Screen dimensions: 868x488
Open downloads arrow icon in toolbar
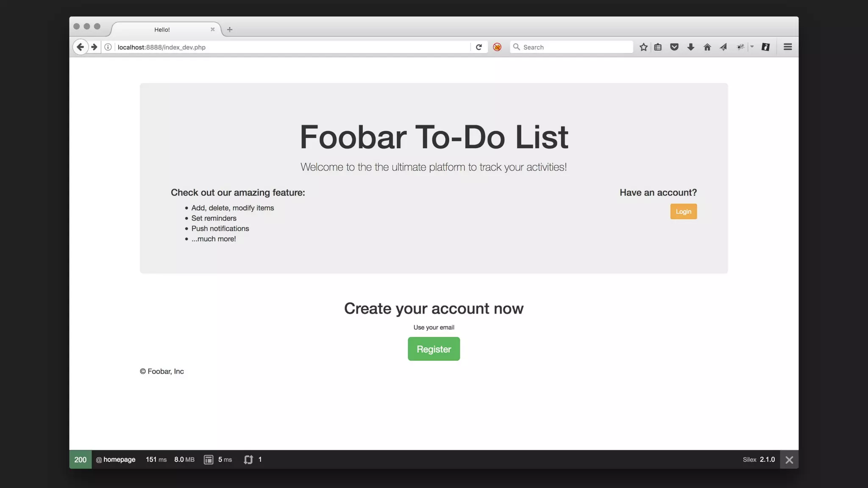coord(691,47)
